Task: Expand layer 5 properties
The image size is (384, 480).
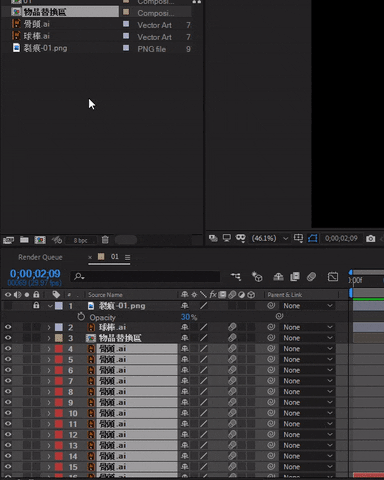Action: [49, 359]
